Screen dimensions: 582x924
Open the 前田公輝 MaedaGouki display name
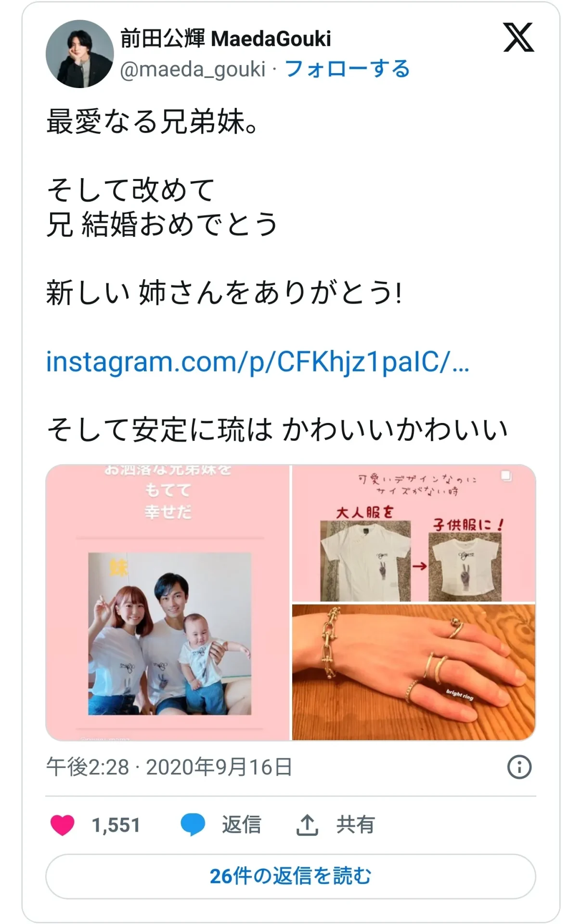point(225,38)
